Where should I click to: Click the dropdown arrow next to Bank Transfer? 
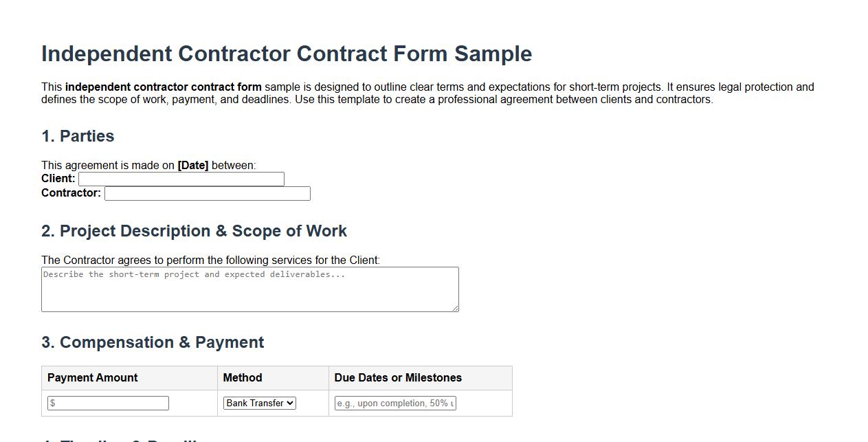coord(291,403)
